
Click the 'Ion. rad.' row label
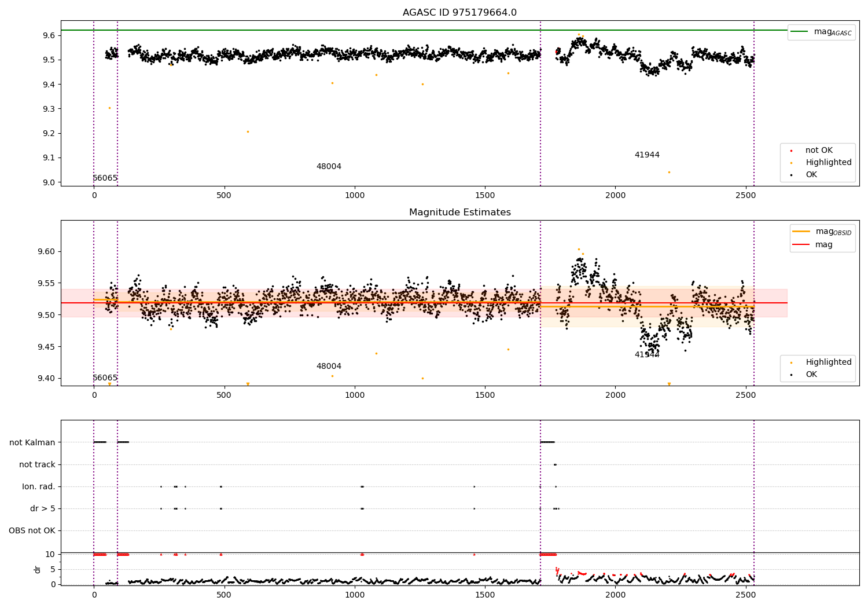39,486
